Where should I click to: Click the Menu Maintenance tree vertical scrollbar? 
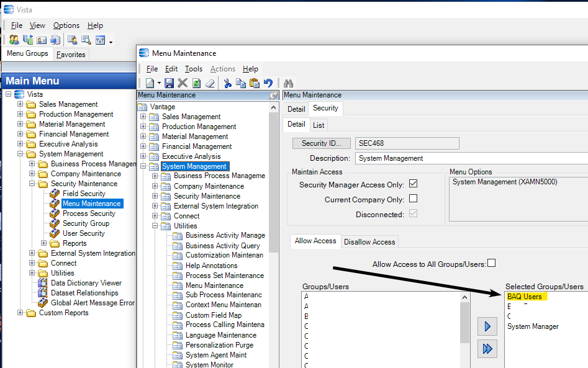click(273, 235)
